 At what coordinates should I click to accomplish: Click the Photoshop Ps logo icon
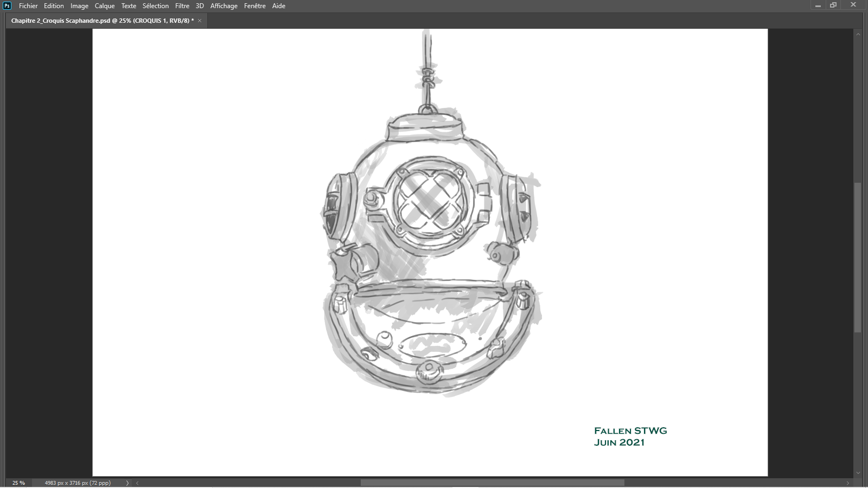[7, 6]
